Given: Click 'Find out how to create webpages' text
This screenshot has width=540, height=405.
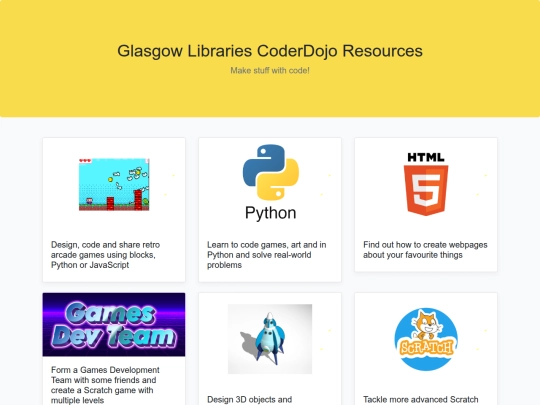Looking at the screenshot, I should click(425, 250).
